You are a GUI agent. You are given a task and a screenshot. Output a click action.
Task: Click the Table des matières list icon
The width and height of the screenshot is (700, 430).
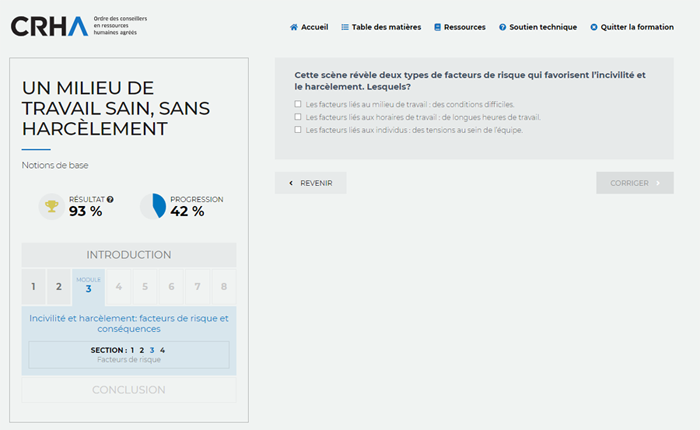[x=345, y=27]
